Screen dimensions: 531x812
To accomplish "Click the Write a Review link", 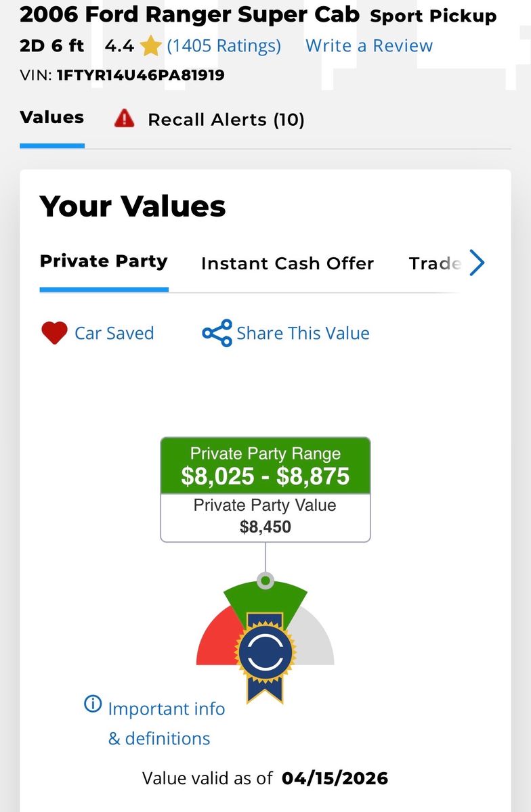I will (369, 46).
